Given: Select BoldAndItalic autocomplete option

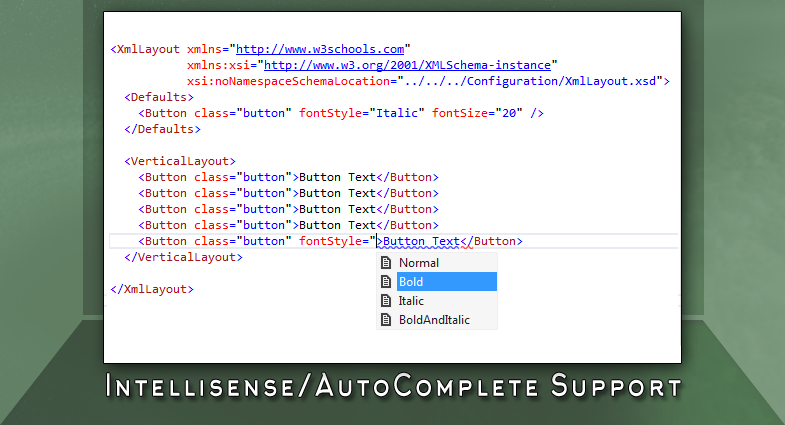Looking at the screenshot, I should click(x=447, y=320).
